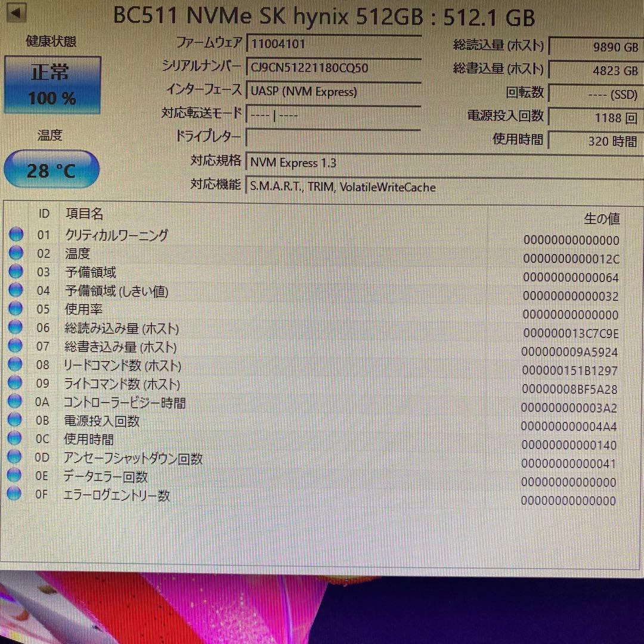Click the firmware field 11004101
Viewport: 644px width, 644px height.
coord(333,44)
